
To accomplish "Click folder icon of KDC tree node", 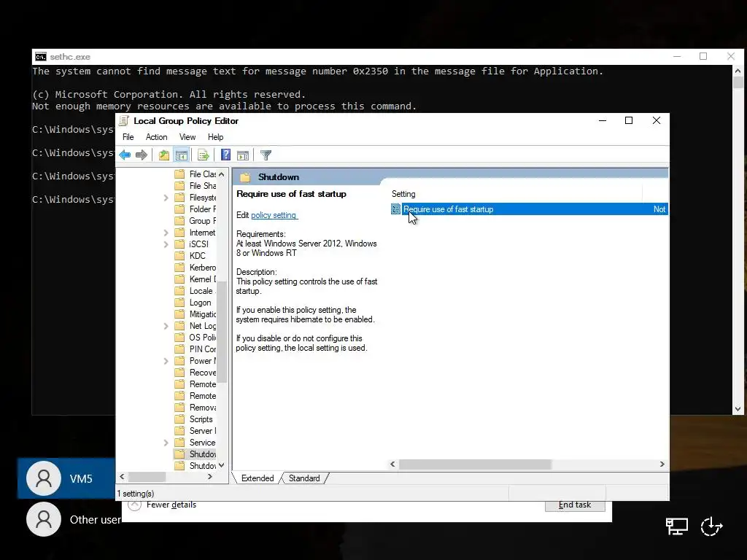I will (179, 256).
